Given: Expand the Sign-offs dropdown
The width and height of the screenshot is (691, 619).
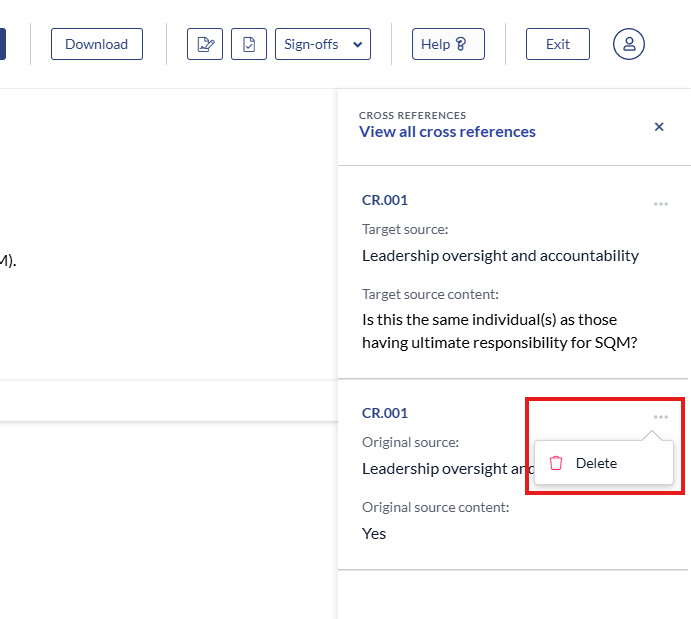Looking at the screenshot, I should 322,44.
